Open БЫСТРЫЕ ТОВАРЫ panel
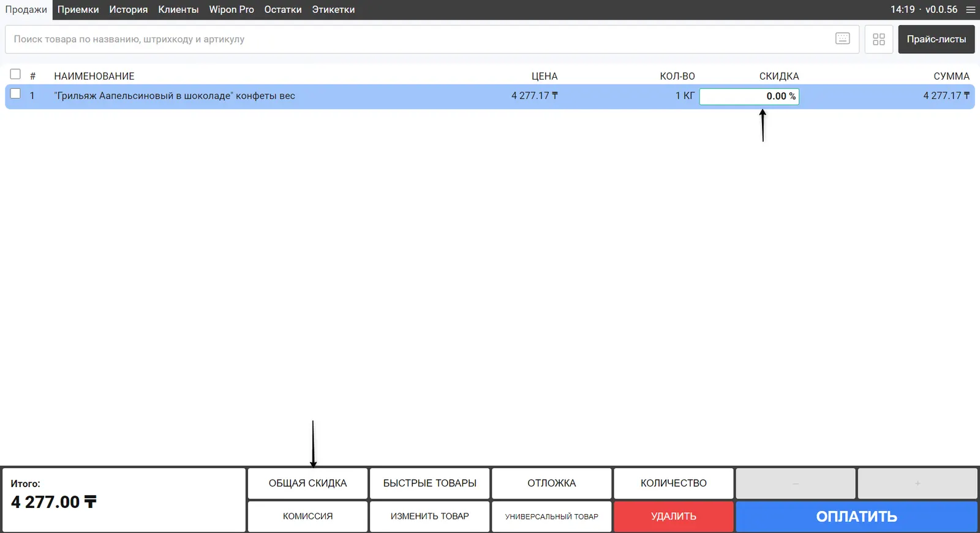This screenshot has height=533, width=980. tap(429, 483)
